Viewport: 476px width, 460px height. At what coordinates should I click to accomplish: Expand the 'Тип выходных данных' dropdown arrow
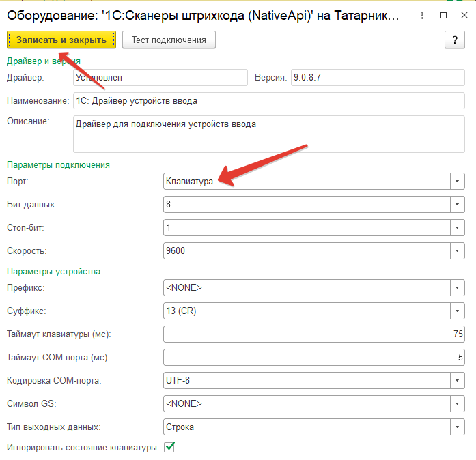pos(457,427)
